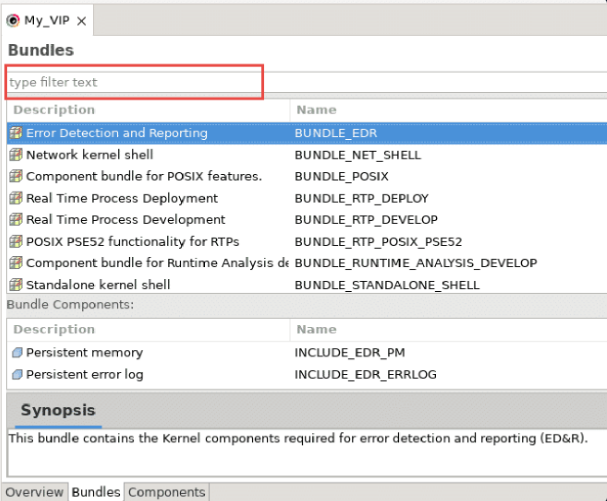The height and width of the screenshot is (501, 607).
Task: Click the BUNDLE_NET_SHELL name cell
Action: [358, 155]
